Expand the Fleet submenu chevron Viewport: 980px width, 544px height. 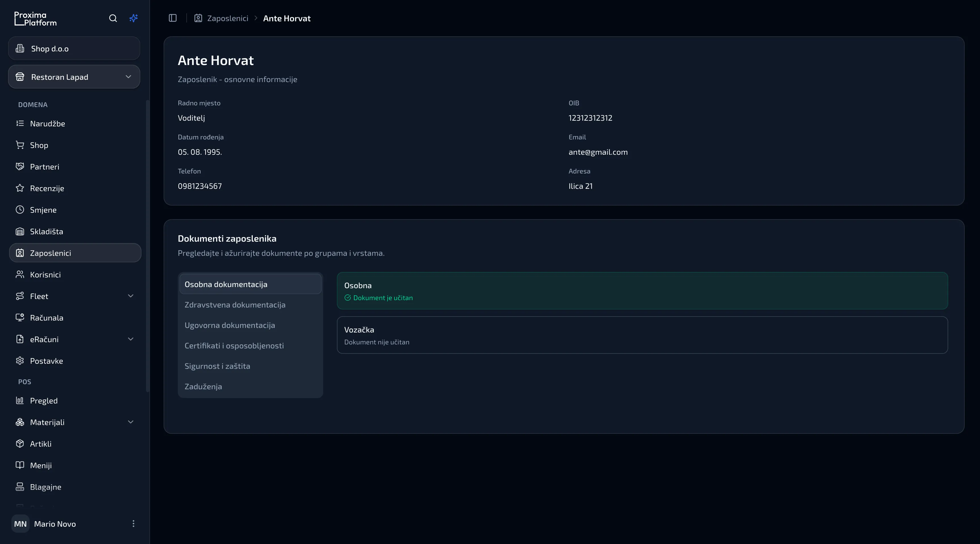coord(130,296)
